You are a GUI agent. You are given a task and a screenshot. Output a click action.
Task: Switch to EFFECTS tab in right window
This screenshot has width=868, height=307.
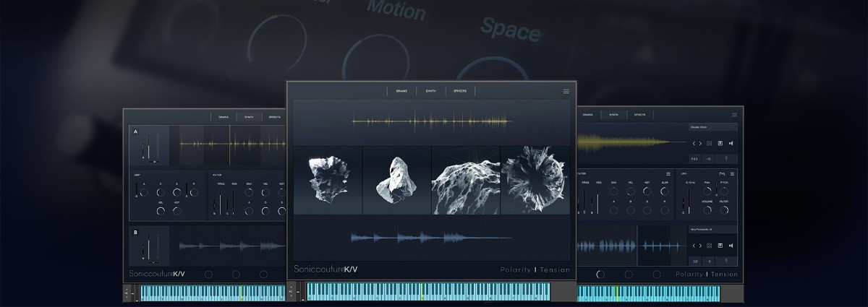[640, 115]
